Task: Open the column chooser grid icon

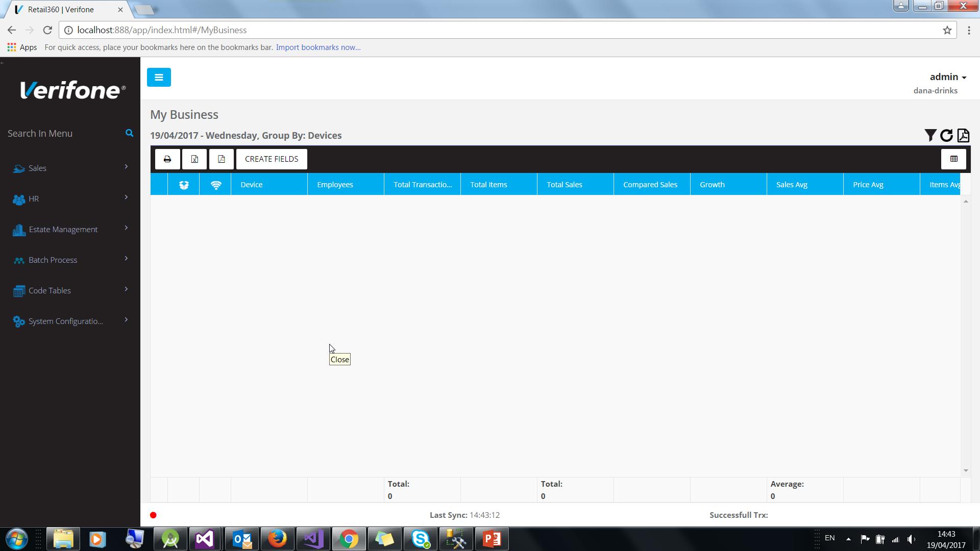Action: click(953, 159)
